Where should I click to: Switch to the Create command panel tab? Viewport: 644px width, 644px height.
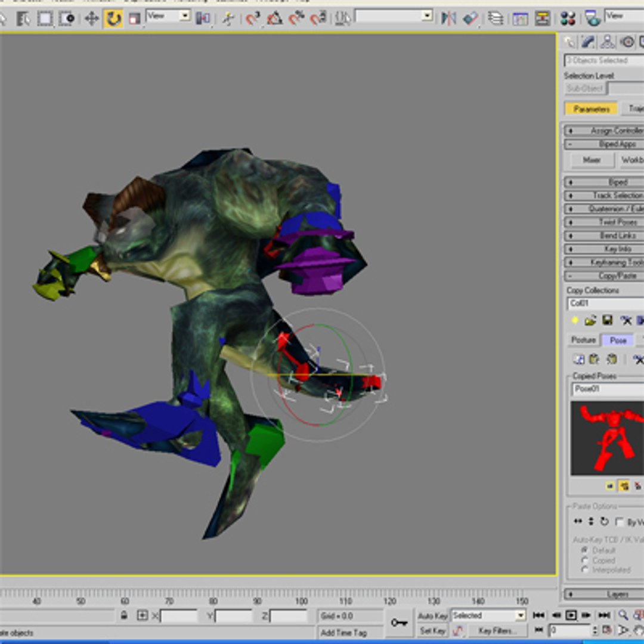click(569, 42)
